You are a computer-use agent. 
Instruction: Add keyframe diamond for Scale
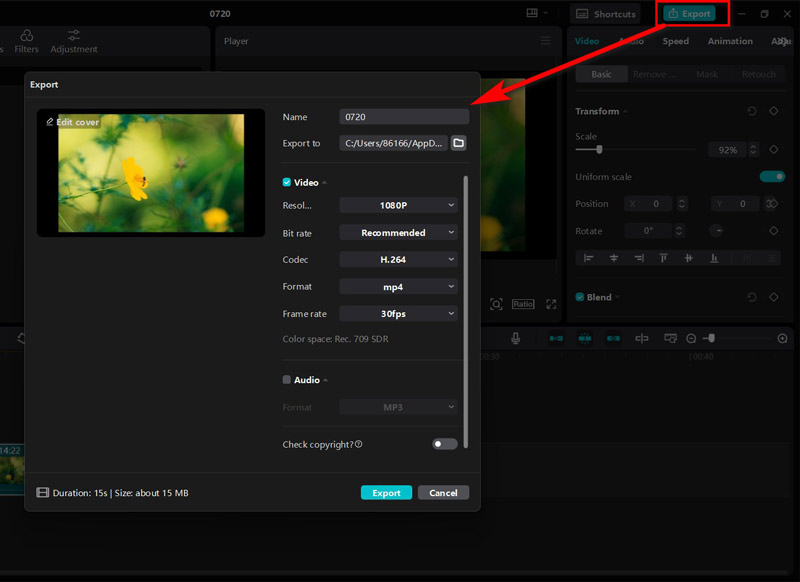[x=773, y=149]
